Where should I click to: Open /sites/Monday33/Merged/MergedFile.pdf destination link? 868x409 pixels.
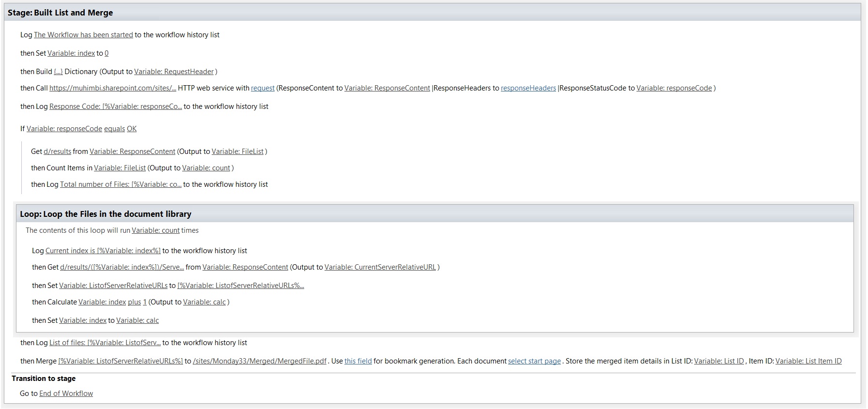259,361
